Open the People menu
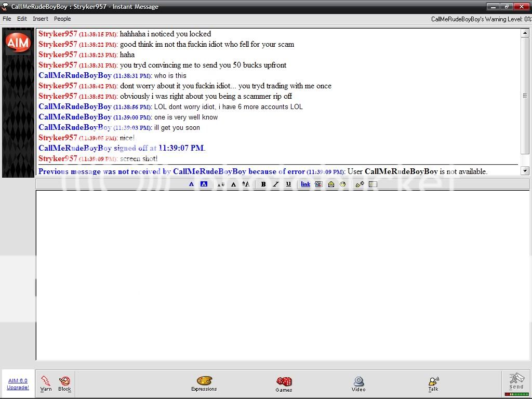Image resolution: width=532 pixels, height=399 pixels. [62, 19]
